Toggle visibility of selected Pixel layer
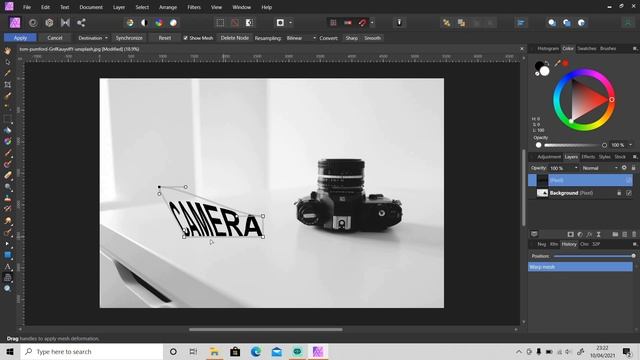The height and width of the screenshot is (360, 640). pyautogui.click(x=629, y=180)
